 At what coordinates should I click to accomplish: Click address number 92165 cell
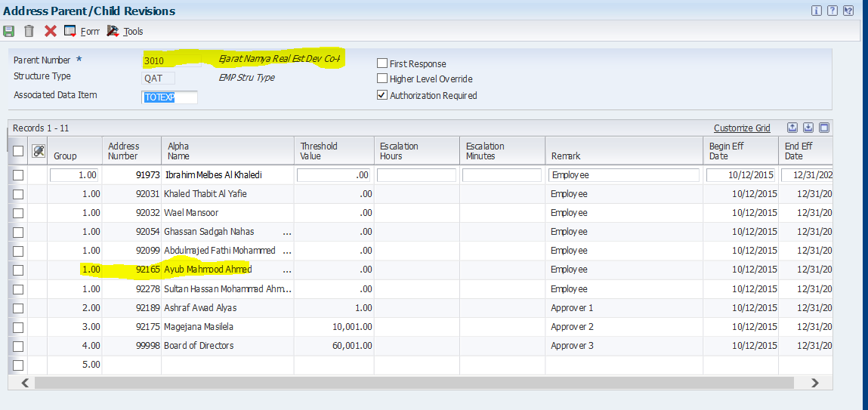point(131,270)
